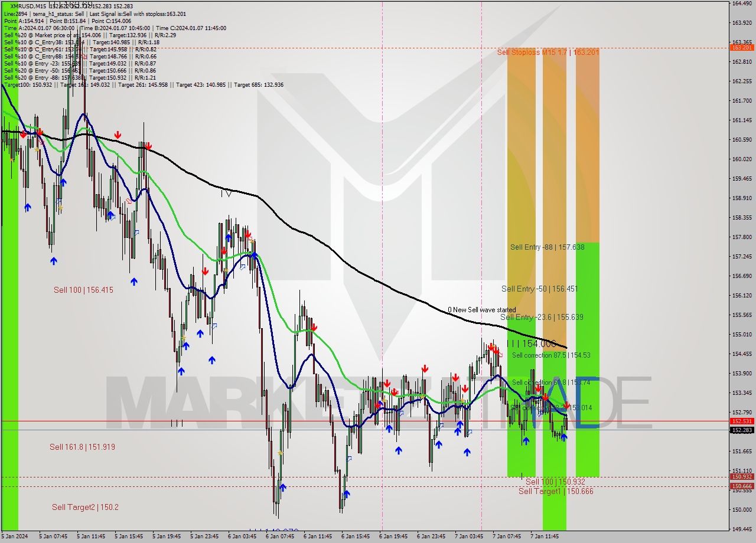
Task: Click the 7 Jan 11:45 time label
Action: pos(545,537)
